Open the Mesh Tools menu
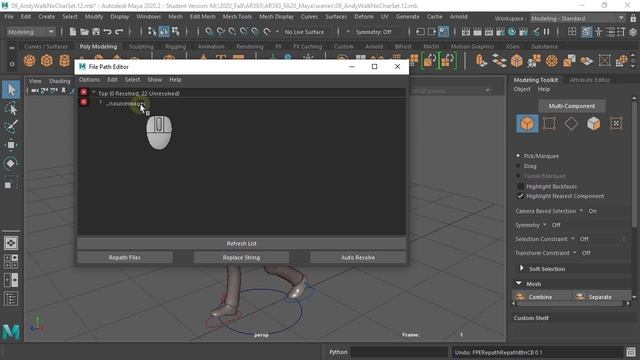Image resolution: width=640 pixels, height=360 pixels. click(237, 17)
